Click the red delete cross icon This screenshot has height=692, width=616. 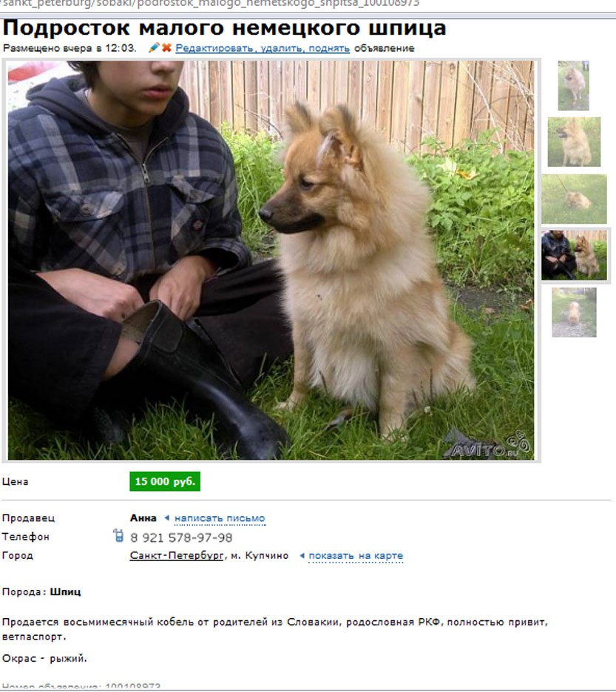tap(166, 47)
